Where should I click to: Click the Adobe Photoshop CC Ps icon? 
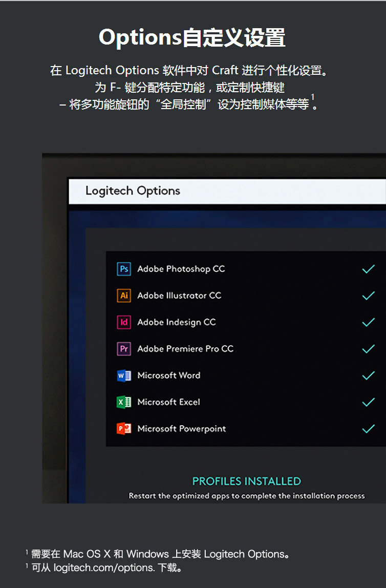[x=124, y=269]
